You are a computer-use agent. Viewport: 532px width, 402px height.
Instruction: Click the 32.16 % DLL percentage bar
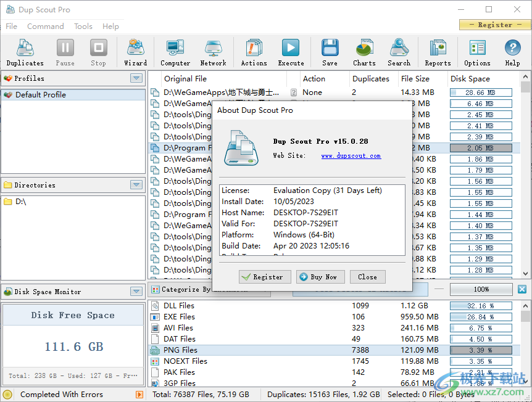[x=481, y=306]
